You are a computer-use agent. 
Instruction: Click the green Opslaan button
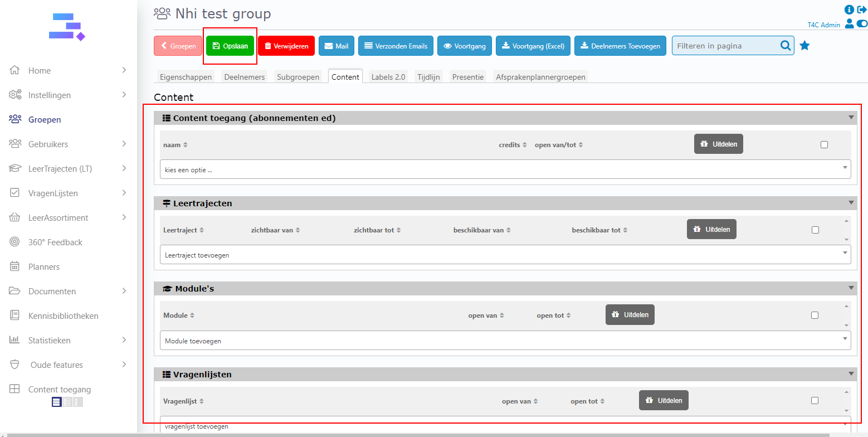coord(230,46)
